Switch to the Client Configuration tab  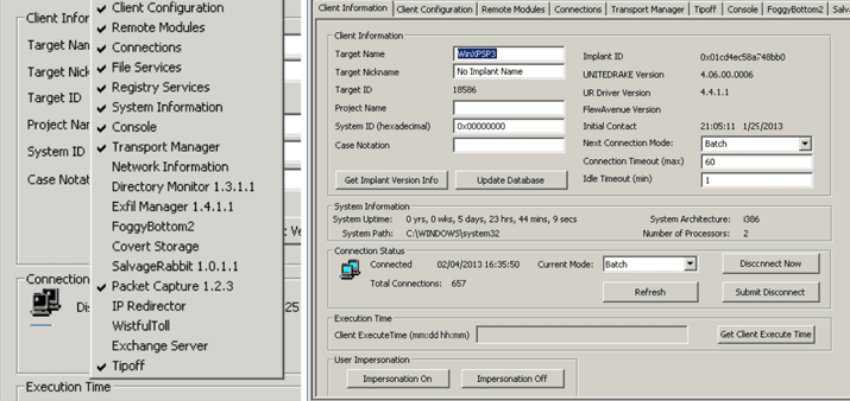pos(434,9)
